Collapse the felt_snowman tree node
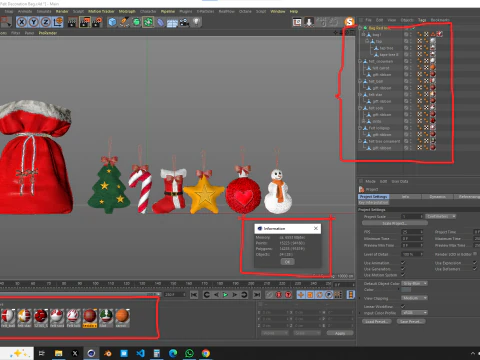 360,61
